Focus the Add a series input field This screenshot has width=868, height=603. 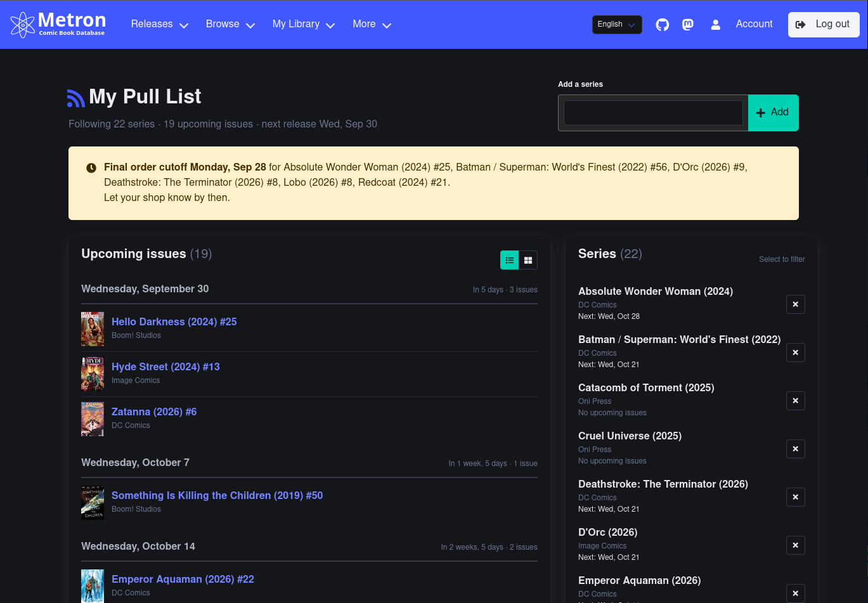pos(653,113)
